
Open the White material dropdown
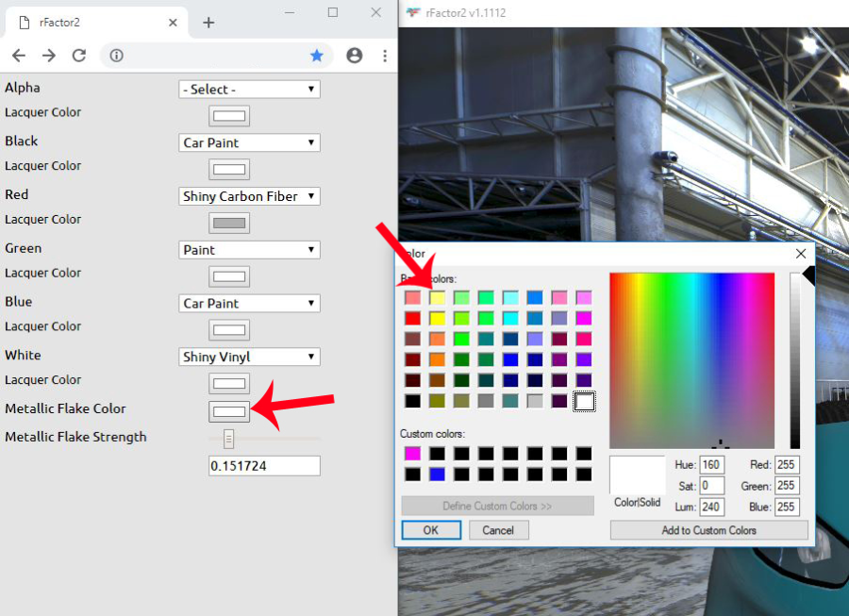click(x=249, y=357)
